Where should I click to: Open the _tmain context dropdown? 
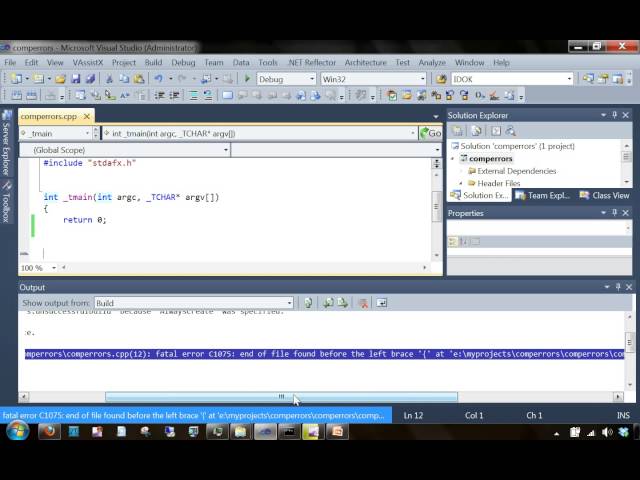pos(87,133)
